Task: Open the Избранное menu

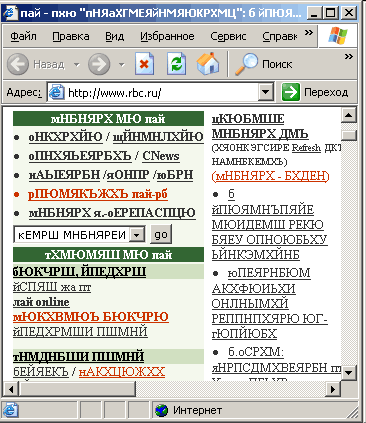Action: click(167, 36)
